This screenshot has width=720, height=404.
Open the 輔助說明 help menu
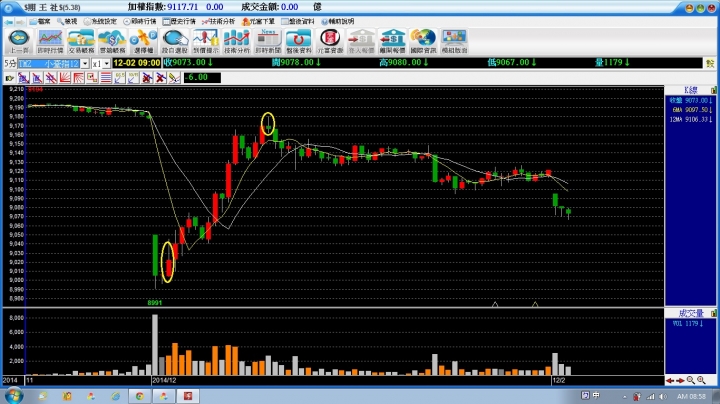[x=338, y=22]
